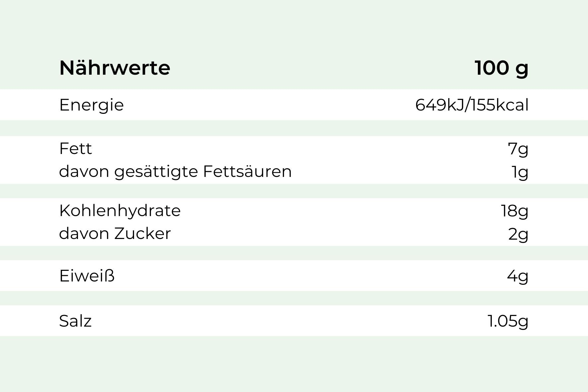Image resolution: width=588 pixels, height=392 pixels.
Task: Click the green divider below davon Zucker
Action: (294, 253)
